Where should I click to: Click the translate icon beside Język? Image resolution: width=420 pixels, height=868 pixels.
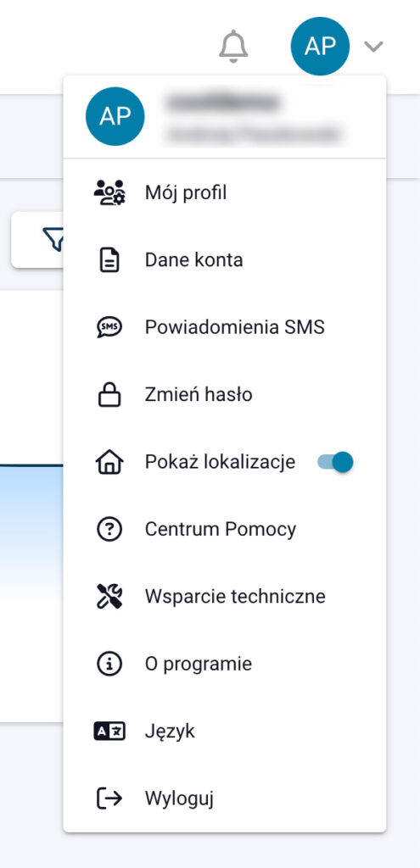(109, 732)
